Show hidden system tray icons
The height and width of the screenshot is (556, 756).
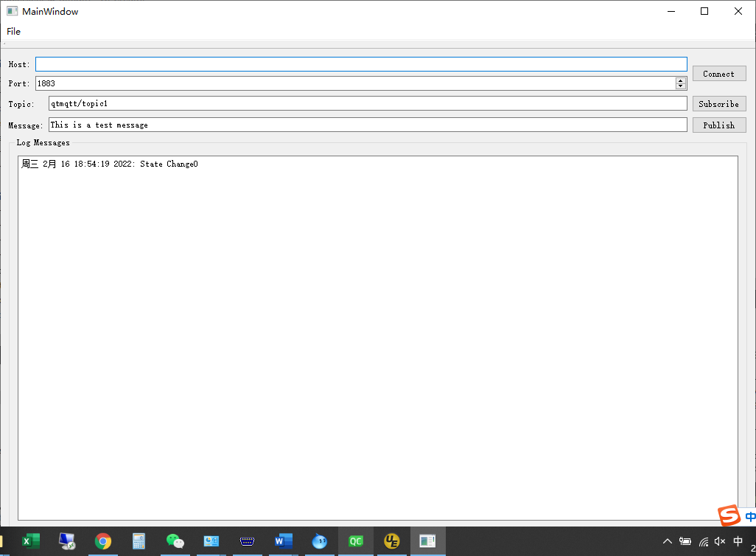(x=667, y=541)
